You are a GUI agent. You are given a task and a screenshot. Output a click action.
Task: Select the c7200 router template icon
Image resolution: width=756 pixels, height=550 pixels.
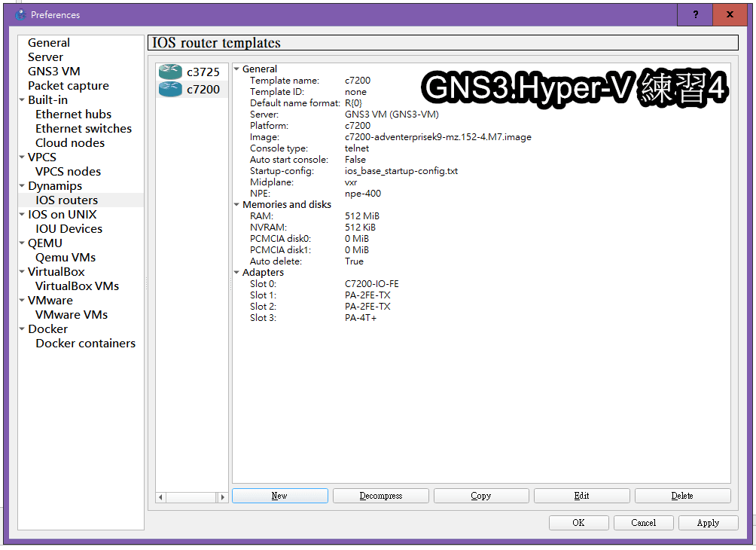point(170,89)
